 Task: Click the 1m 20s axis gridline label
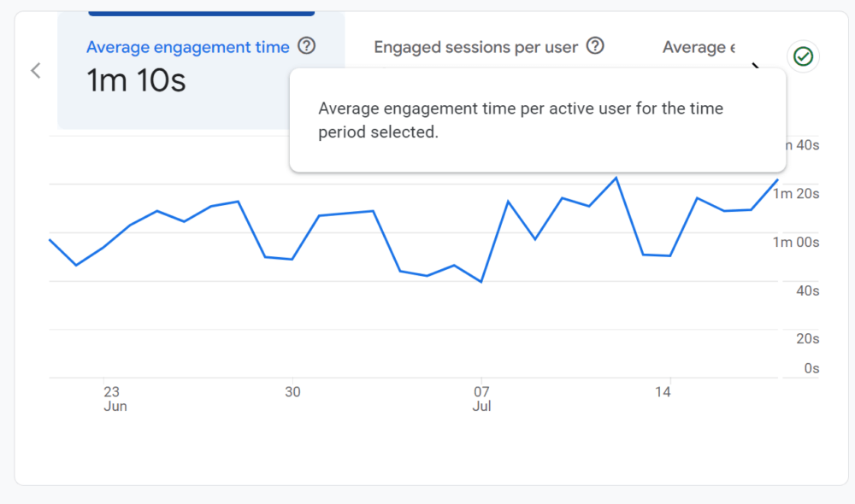click(x=794, y=193)
